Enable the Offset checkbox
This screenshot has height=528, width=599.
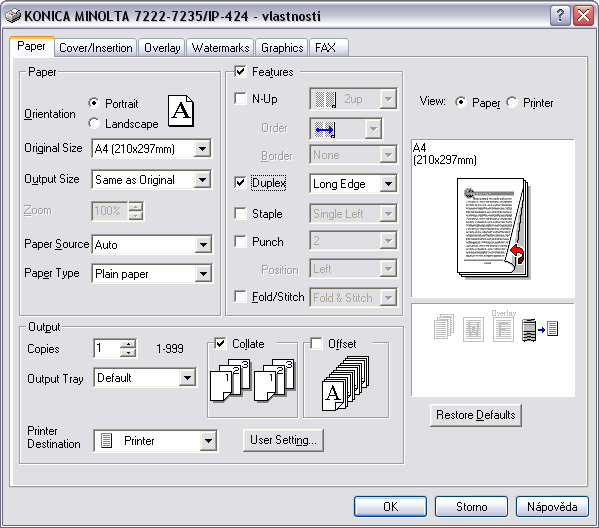click(x=316, y=343)
